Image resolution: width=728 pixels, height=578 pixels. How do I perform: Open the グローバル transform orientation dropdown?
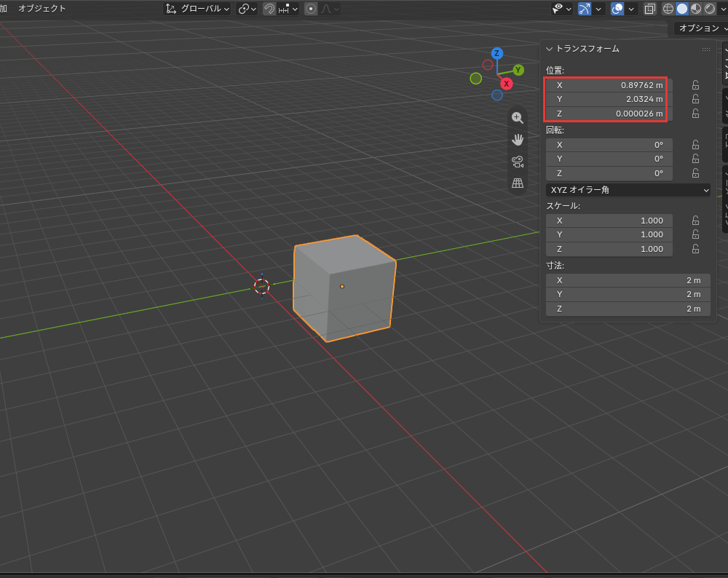pos(198,9)
